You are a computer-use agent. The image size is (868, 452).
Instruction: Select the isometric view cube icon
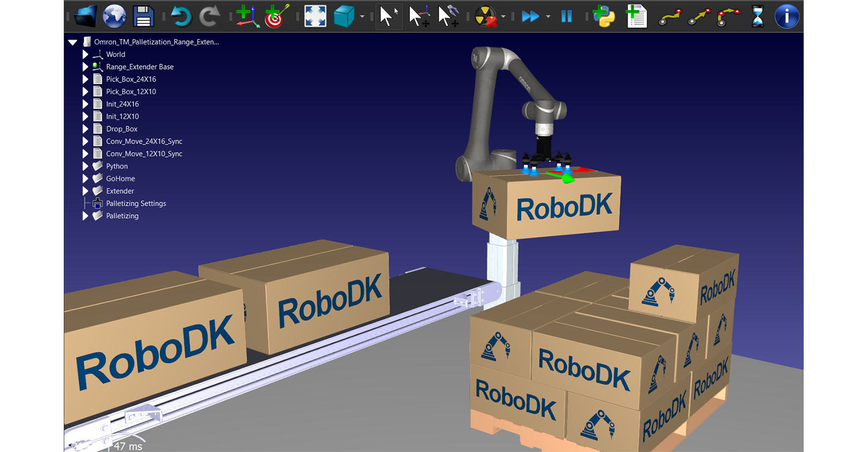pos(344,17)
